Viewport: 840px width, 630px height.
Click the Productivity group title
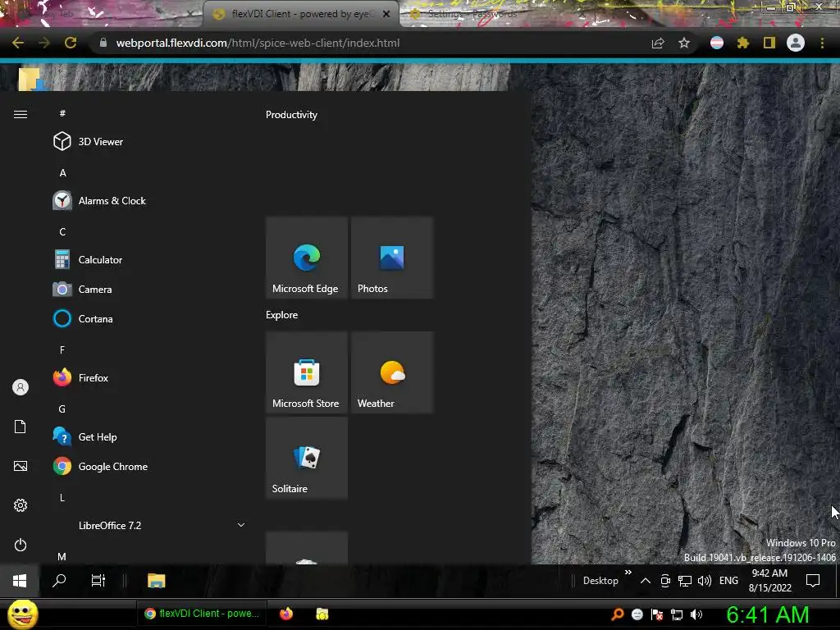click(291, 115)
